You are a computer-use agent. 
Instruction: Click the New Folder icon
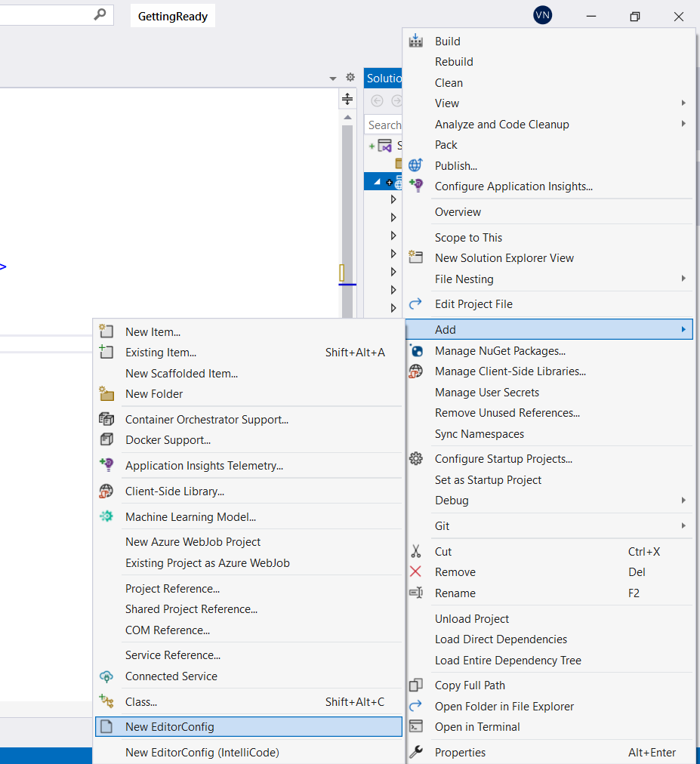(x=106, y=393)
